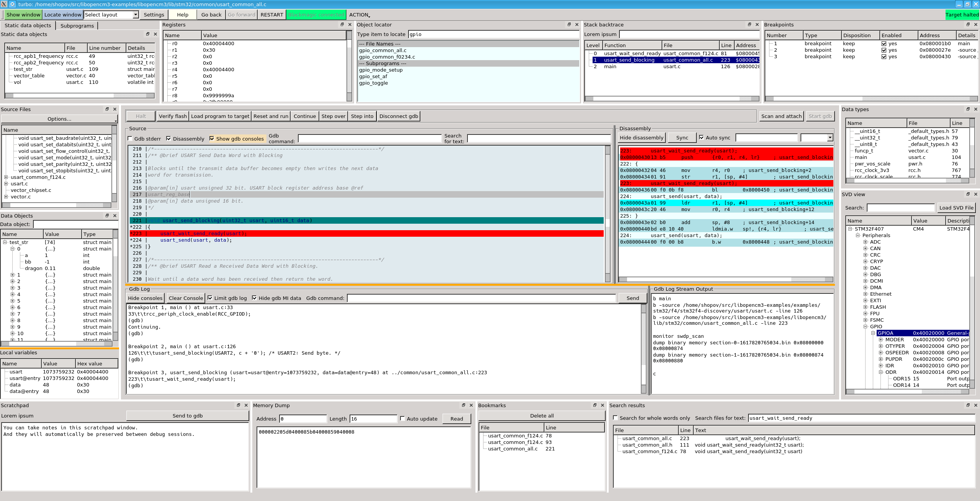Expand the ADC peripheral node
980x501 pixels.
tap(866, 242)
